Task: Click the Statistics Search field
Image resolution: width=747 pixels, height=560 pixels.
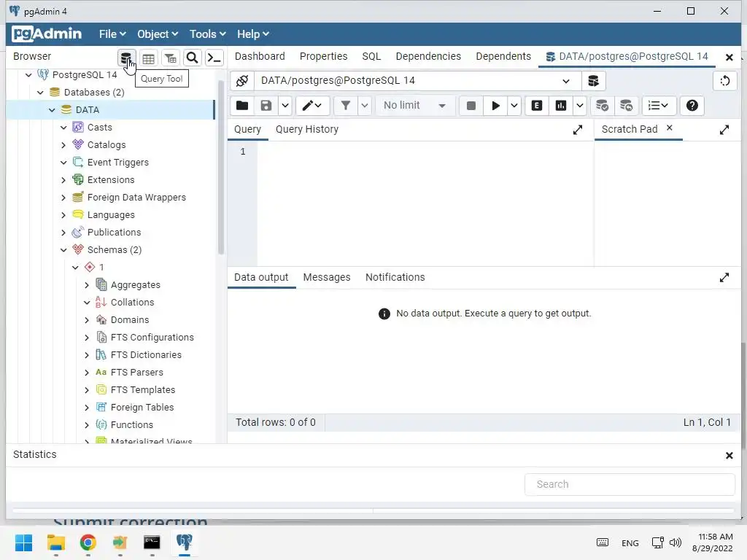Action: point(630,484)
